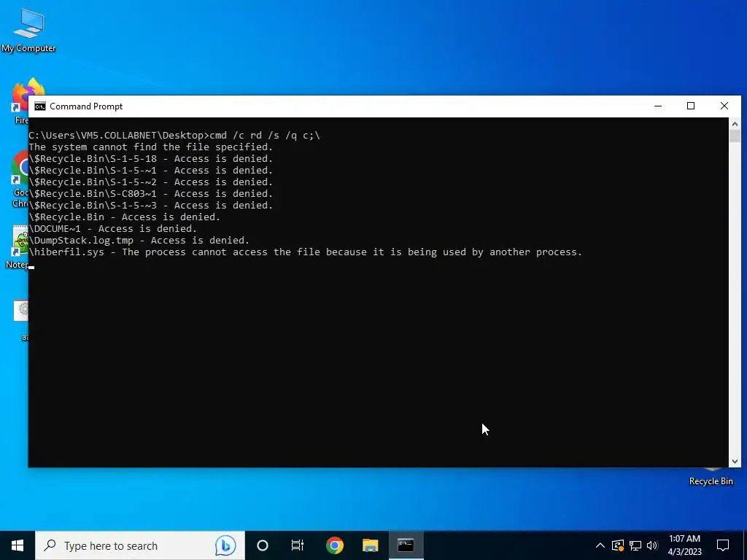Minimize the Command Prompt window

[x=658, y=106]
